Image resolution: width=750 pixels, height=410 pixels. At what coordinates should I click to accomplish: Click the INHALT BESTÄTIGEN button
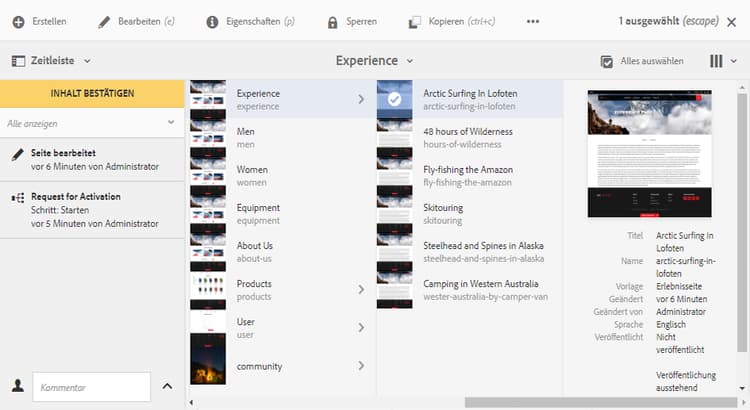click(x=92, y=93)
